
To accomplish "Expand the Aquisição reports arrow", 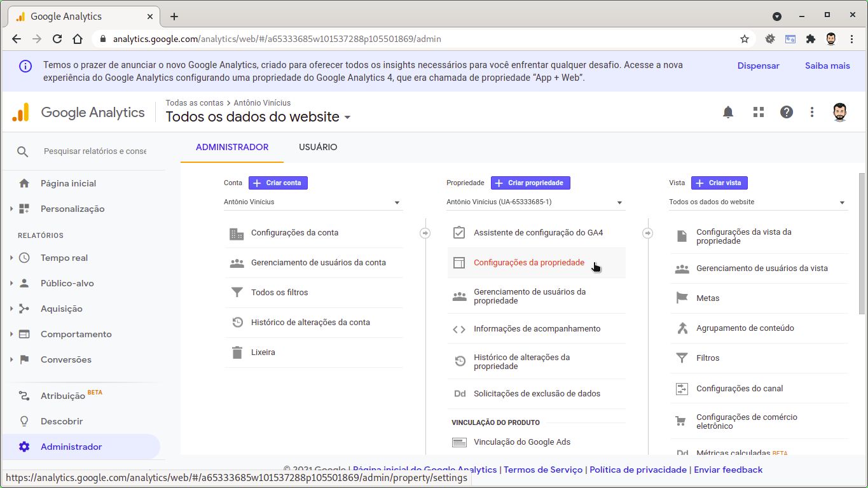I will [11, 309].
